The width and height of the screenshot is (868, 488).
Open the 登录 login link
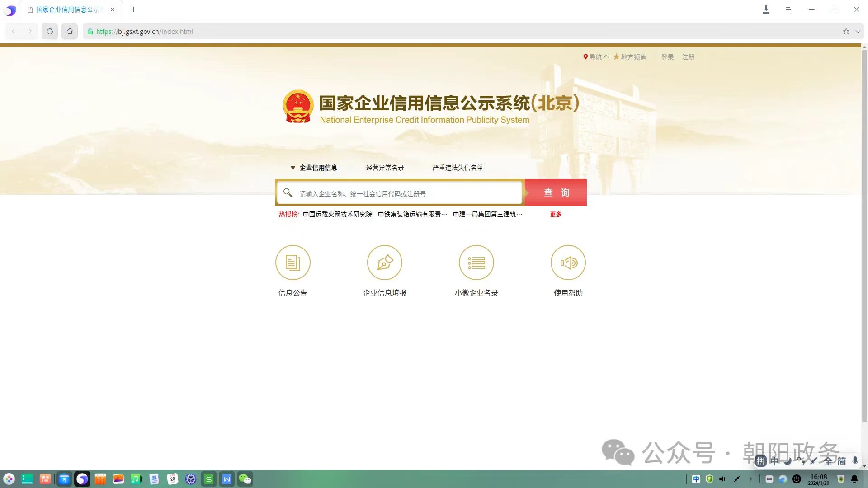(x=667, y=57)
